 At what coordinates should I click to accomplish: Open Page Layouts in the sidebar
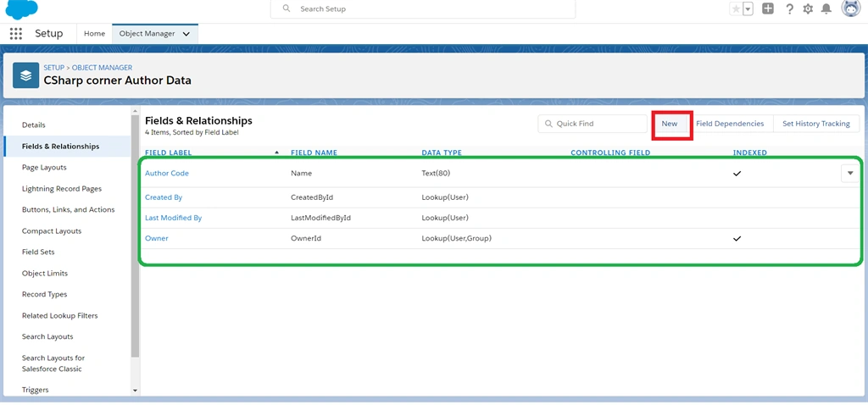point(44,167)
